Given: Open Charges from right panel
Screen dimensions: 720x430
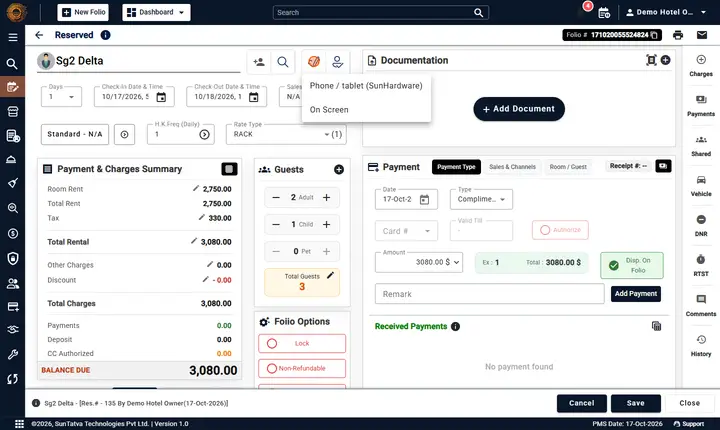Looking at the screenshot, I should coord(701,66).
